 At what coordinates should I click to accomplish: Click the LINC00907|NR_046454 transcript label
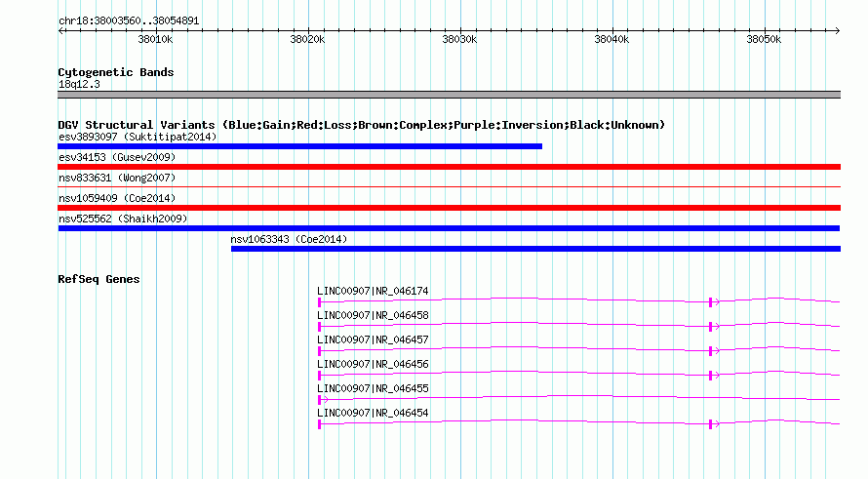coord(373,413)
